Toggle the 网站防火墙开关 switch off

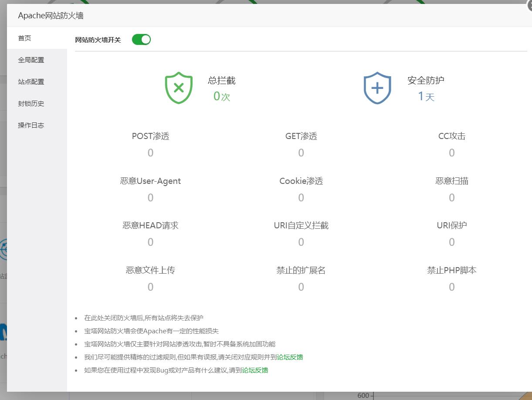coord(141,40)
